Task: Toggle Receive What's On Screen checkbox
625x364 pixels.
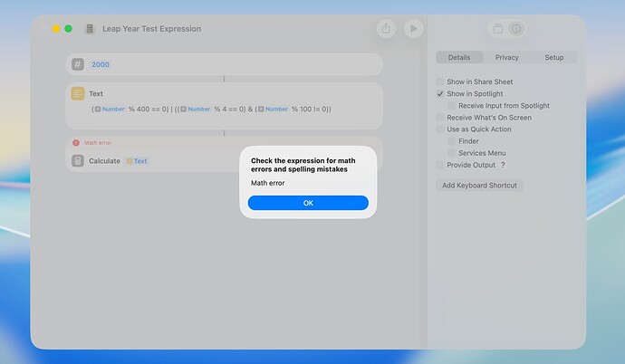Action: point(440,118)
